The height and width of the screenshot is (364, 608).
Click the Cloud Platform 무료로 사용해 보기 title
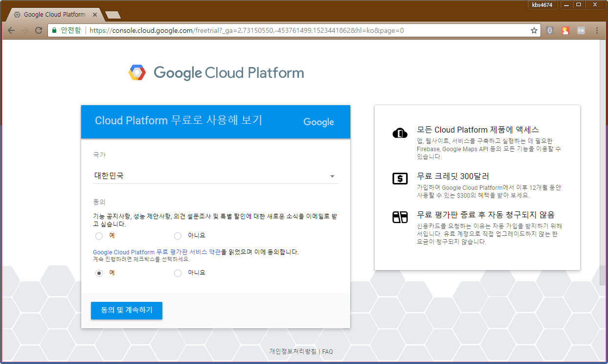tap(179, 120)
